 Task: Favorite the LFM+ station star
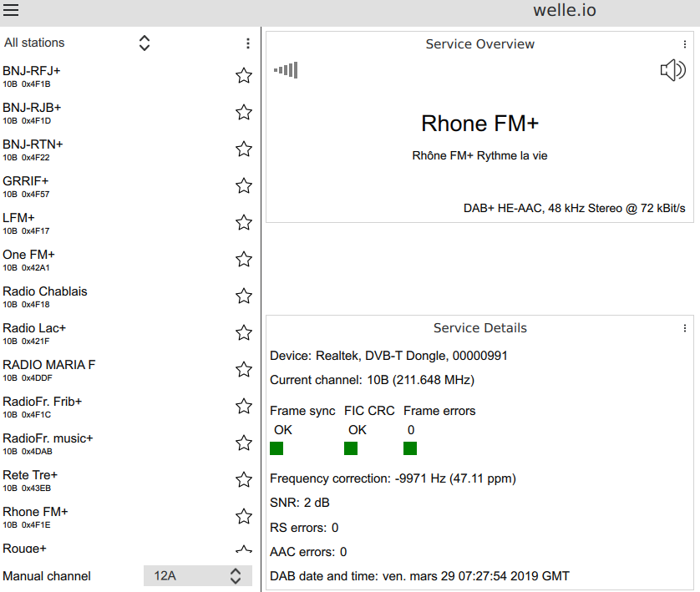(244, 223)
